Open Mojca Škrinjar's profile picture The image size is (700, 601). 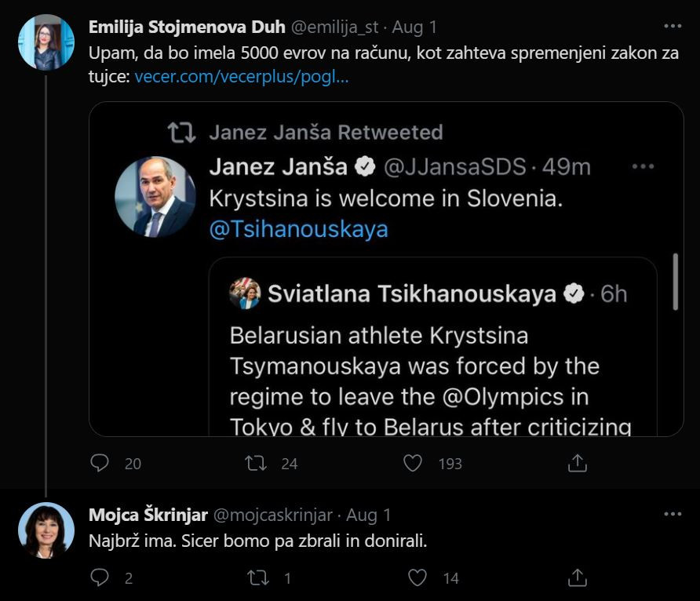pyautogui.click(x=46, y=530)
